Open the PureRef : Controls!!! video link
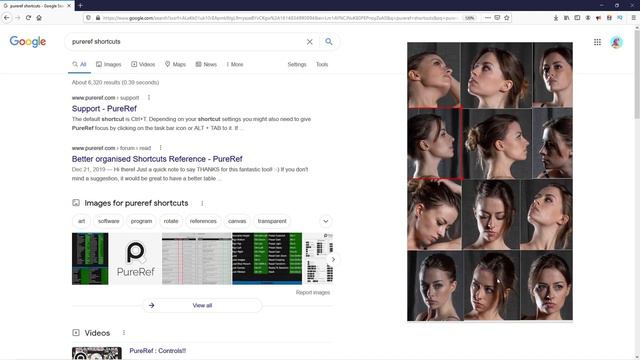Image resolution: width=640 pixels, height=360 pixels. (158, 351)
